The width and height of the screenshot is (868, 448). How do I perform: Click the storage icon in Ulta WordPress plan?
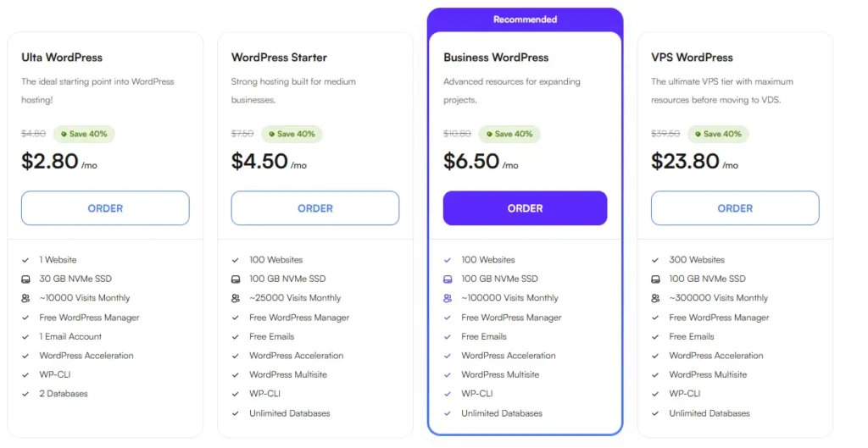25,279
